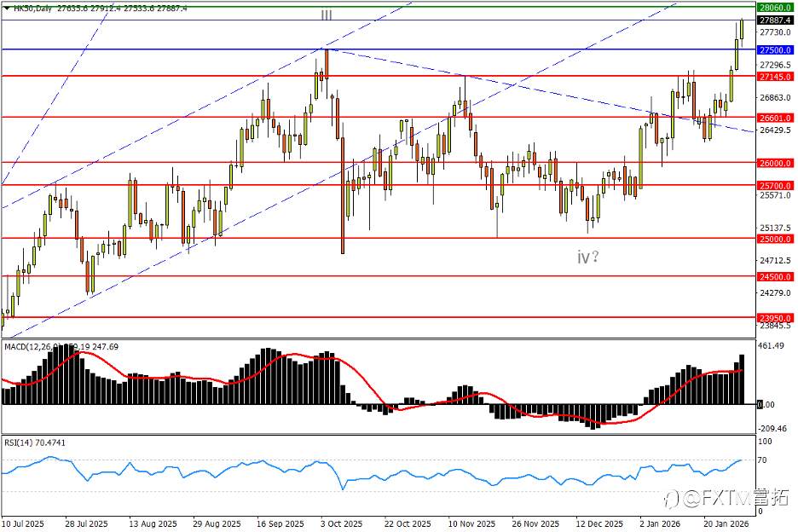
Task: Select the red 27145.0 level label
Action: tap(775, 77)
